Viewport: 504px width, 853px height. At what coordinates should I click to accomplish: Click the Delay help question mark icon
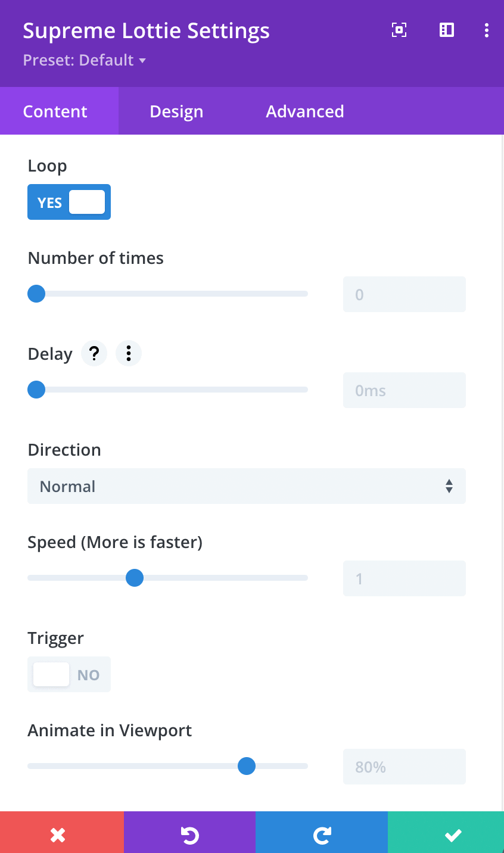coord(94,354)
